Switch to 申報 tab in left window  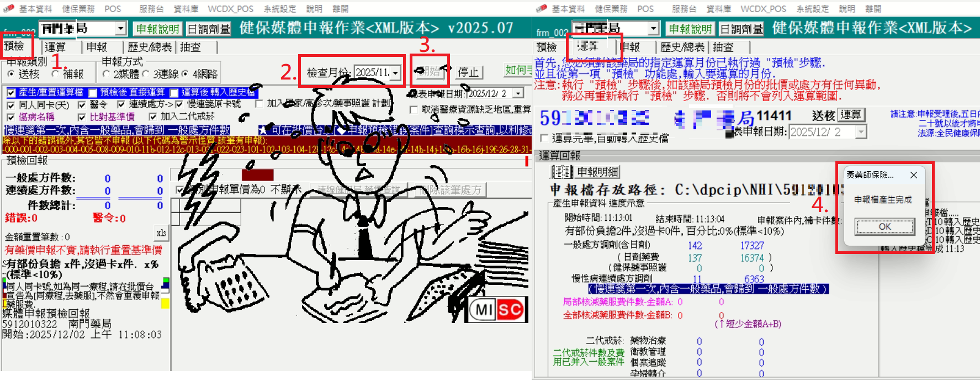point(97,47)
